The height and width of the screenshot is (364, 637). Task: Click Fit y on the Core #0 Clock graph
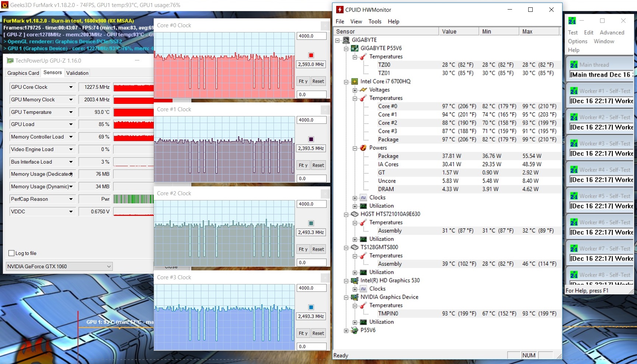coord(303,81)
